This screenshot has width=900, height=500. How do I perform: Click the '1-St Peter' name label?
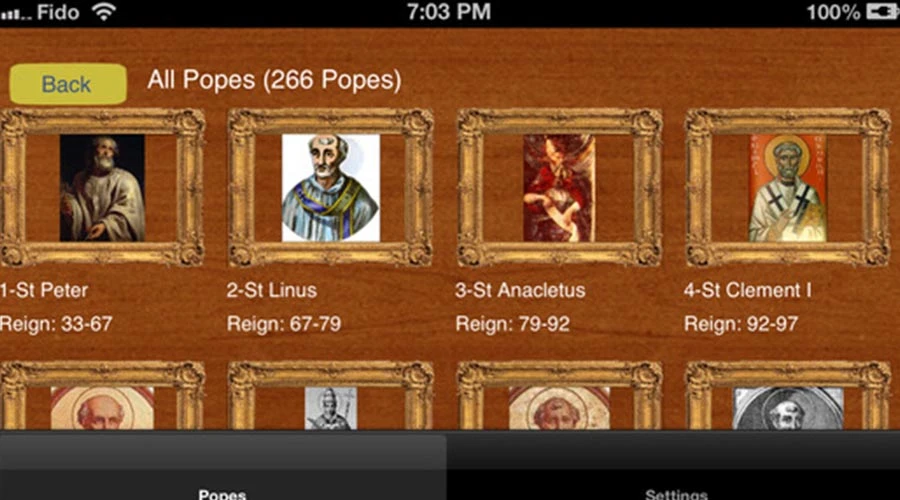(44, 290)
